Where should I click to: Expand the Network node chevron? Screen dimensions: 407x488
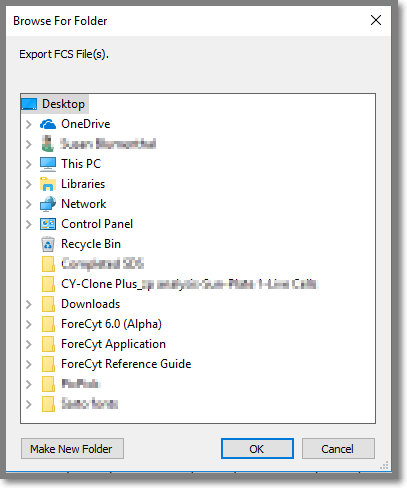point(29,204)
